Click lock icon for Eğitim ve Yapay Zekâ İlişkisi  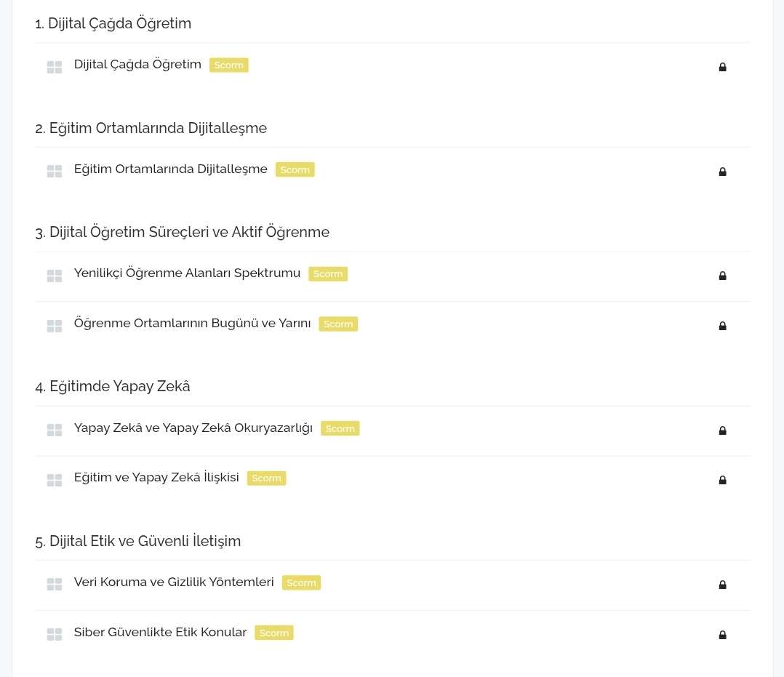pyautogui.click(x=722, y=480)
